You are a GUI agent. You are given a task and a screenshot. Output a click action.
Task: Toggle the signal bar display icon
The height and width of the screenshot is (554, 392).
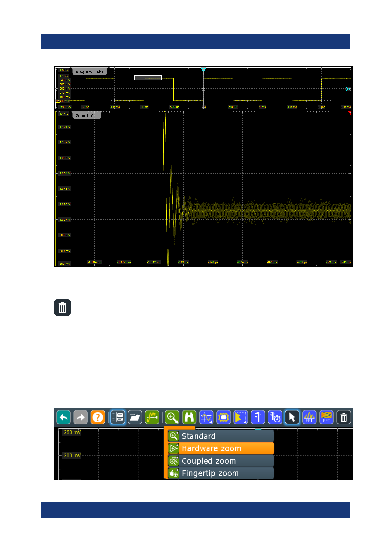click(118, 418)
